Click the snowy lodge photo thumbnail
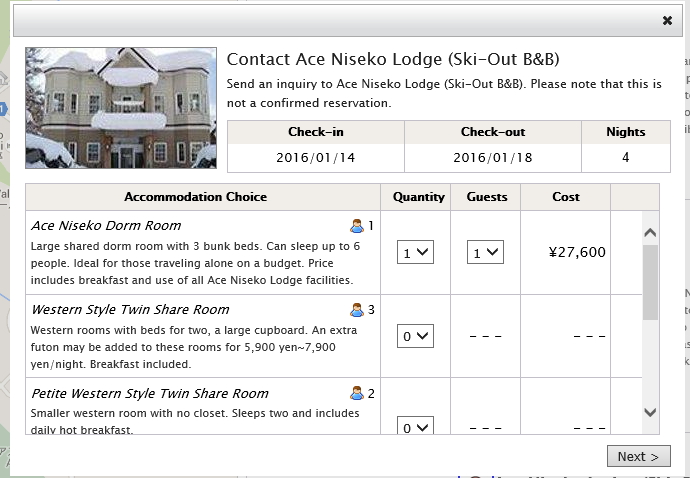 [121, 108]
